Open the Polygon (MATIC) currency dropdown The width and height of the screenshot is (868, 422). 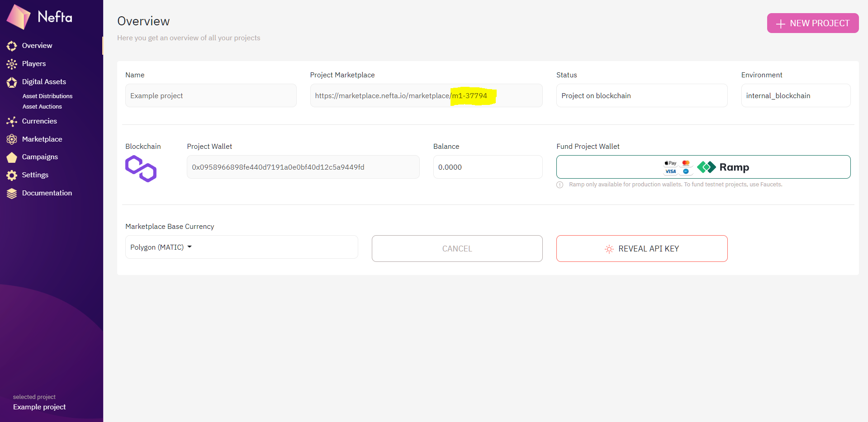point(242,247)
